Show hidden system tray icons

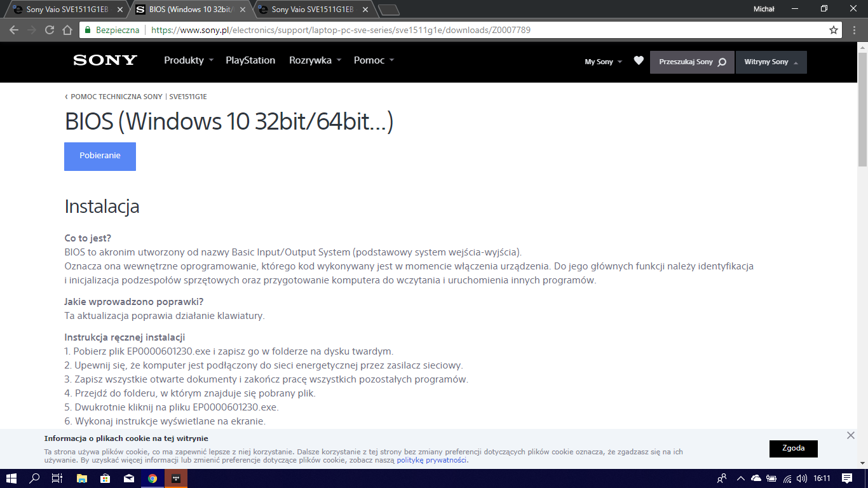click(740, 478)
